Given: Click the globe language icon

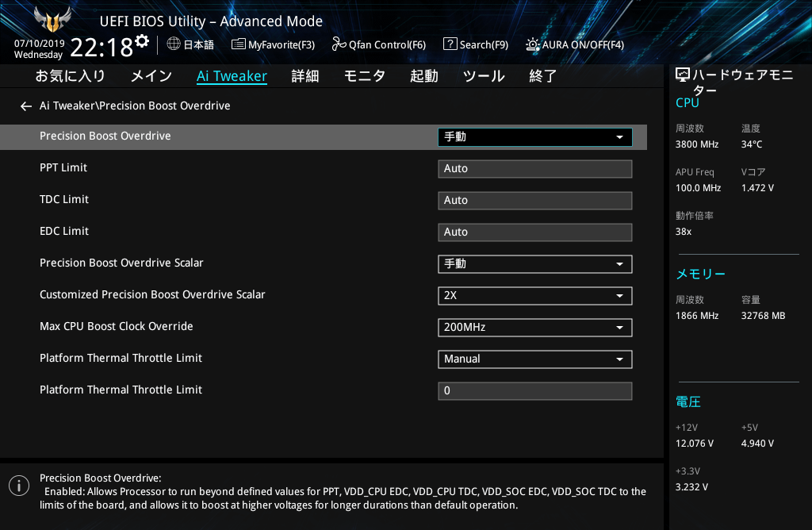Looking at the screenshot, I should tap(174, 44).
